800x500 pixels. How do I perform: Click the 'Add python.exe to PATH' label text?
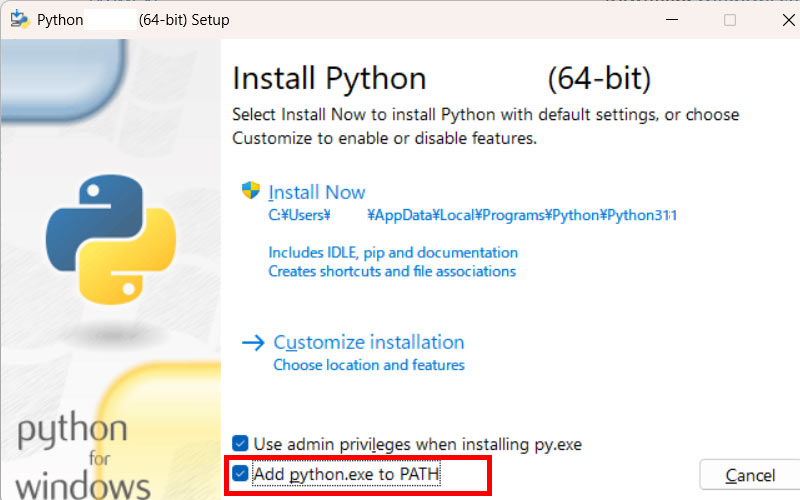346,473
